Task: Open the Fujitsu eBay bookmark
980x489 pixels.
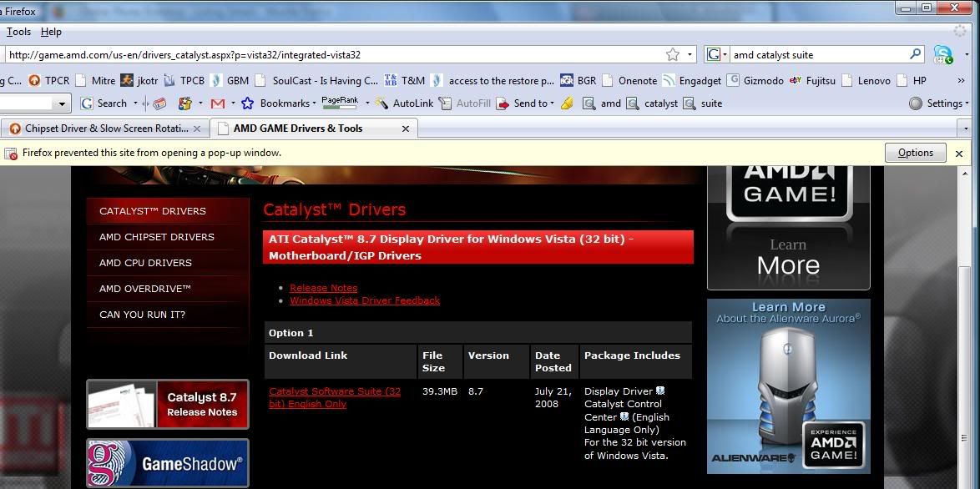Action: tap(812, 81)
